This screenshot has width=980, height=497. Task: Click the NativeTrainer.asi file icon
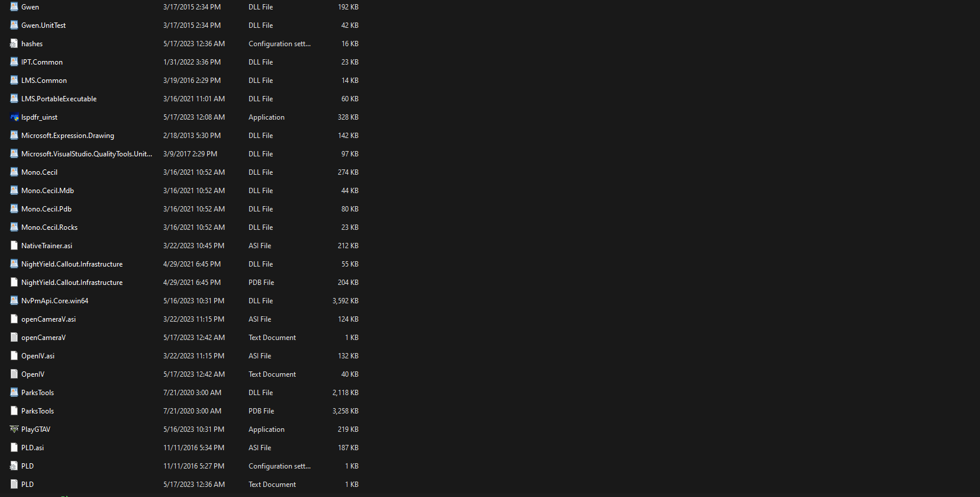[14, 246]
